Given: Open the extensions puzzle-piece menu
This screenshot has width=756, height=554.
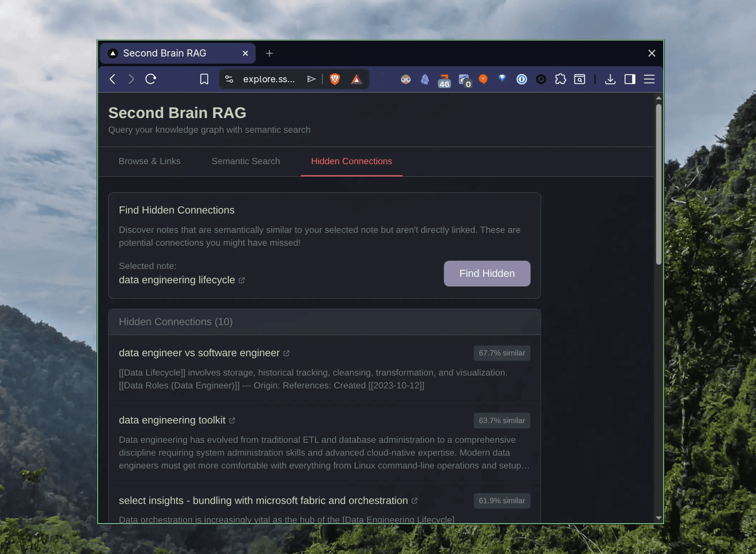Looking at the screenshot, I should pyautogui.click(x=560, y=79).
